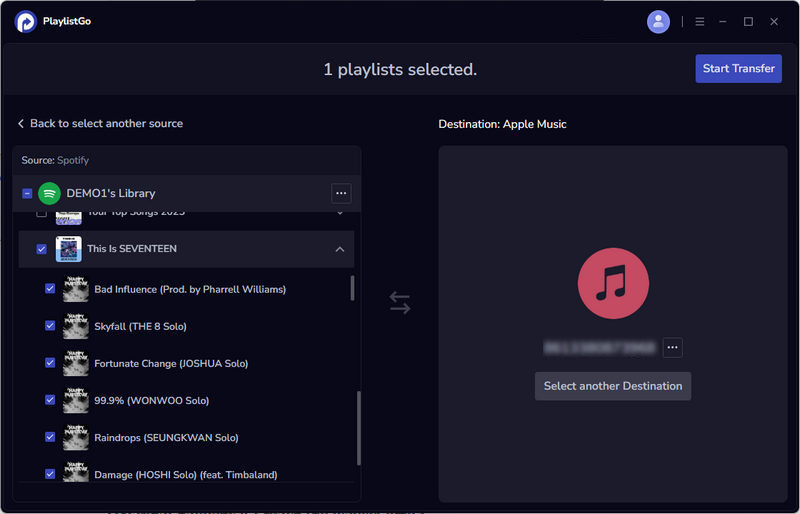Uncheck the Raindrops (SEUNGKWAN Solo) checkbox

(50, 437)
